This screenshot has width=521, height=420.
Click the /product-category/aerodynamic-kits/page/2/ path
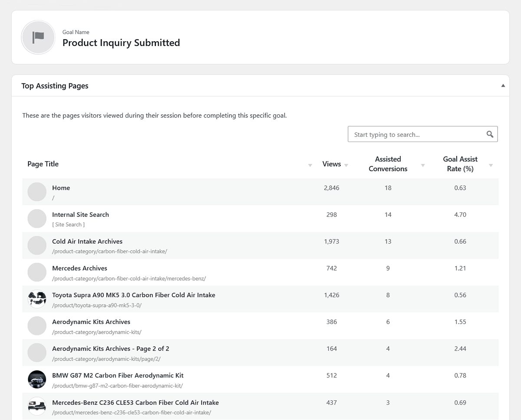pos(107,359)
